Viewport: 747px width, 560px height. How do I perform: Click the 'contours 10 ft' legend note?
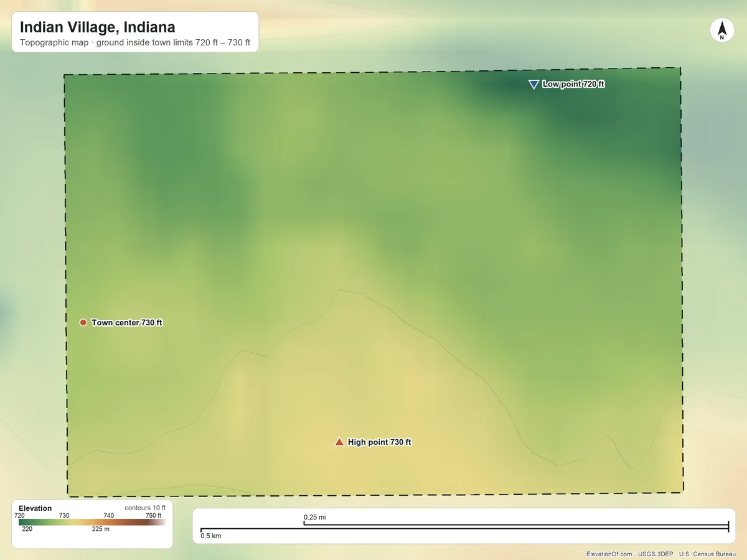[145, 508]
